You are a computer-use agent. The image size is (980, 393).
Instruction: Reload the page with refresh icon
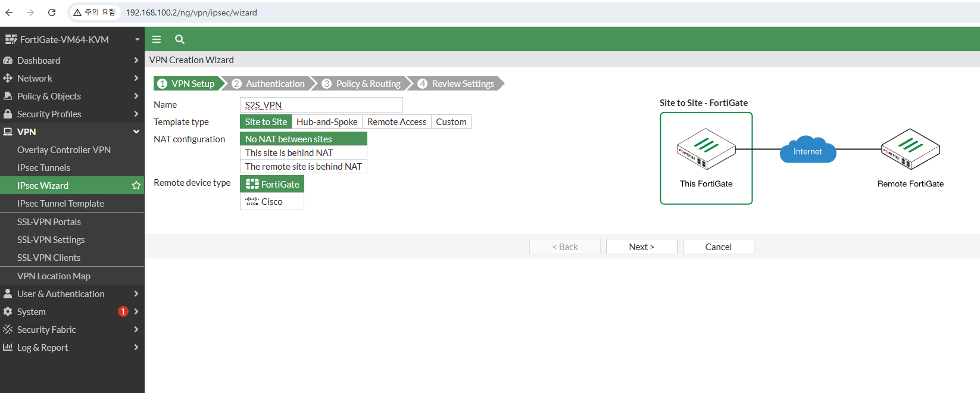pos(52,12)
